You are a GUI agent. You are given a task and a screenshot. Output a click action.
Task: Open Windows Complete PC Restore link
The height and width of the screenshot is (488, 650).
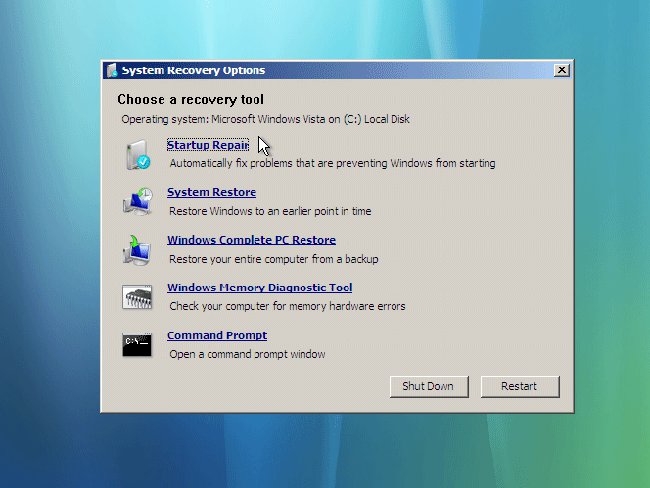click(251, 240)
